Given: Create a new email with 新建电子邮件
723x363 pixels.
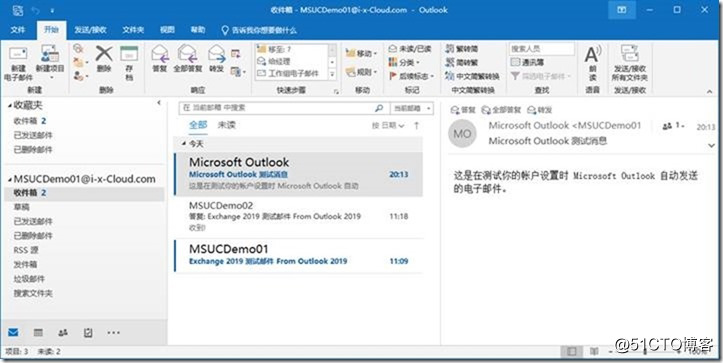Looking at the screenshot, I should coord(18,64).
